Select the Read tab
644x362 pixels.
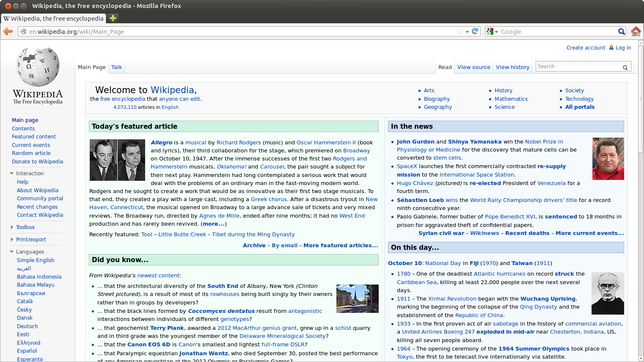tap(445, 67)
